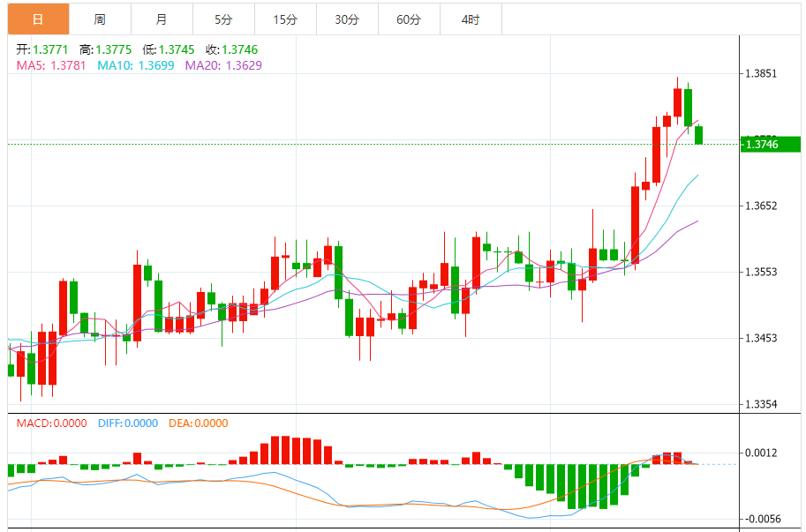The height and width of the screenshot is (532, 806).
Task: Click the MA10: 1.3699 indicator label
Action: pos(136,65)
